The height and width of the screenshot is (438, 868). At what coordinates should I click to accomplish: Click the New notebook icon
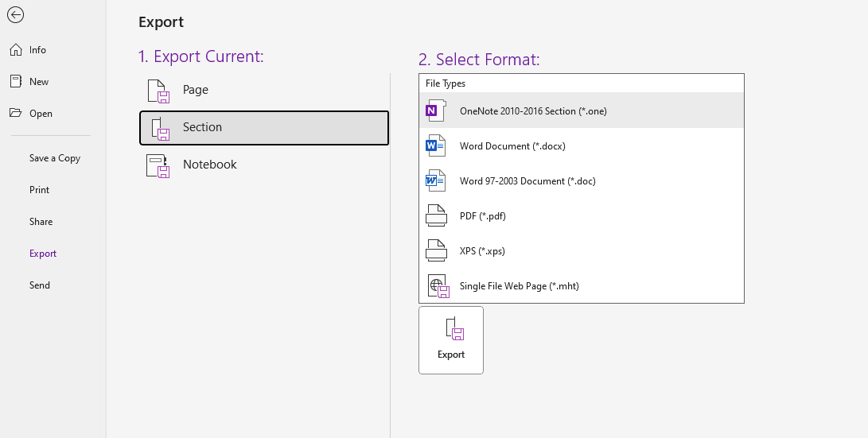pyautogui.click(x=15, y=82)
